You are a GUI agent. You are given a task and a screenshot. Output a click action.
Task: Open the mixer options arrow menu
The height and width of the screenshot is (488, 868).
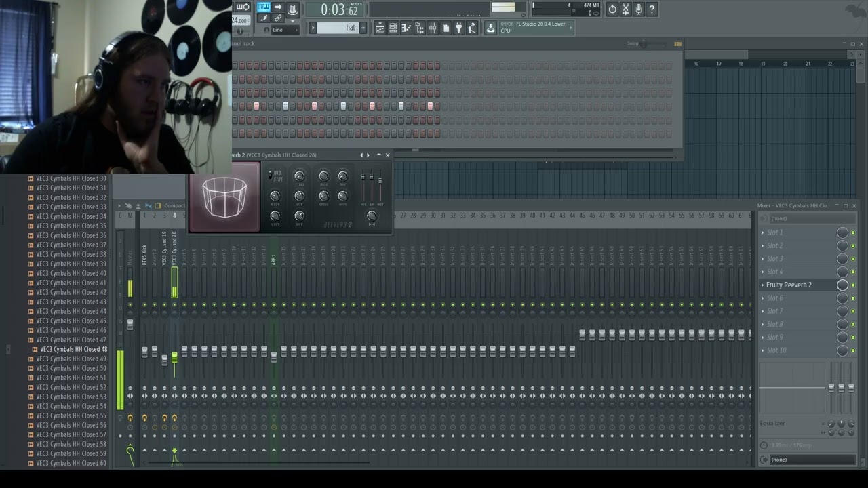(119, 205)
